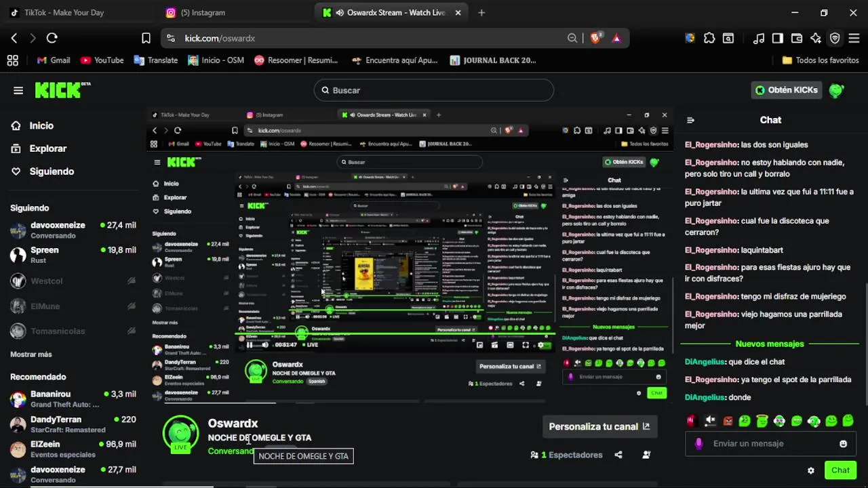Open Leo AI sparkle icon in toolbar
The width and height of the screenshot is (868, 488).
(x=816, y=39)
